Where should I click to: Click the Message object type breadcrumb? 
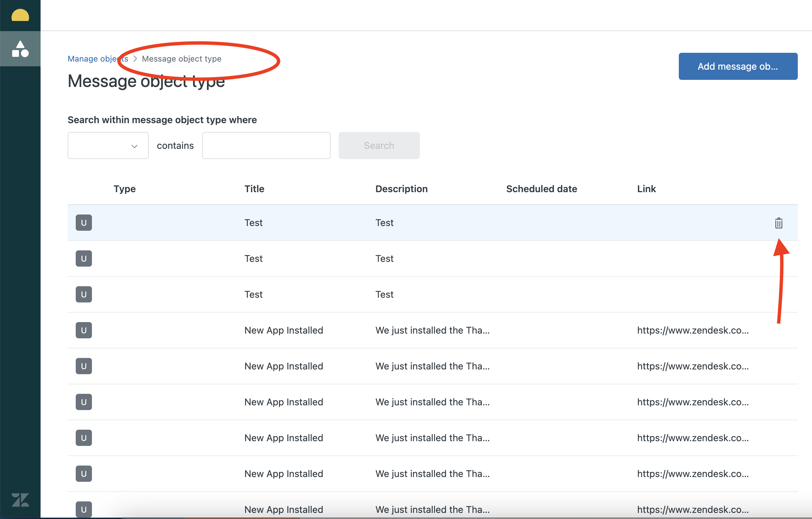coord(182,59)
